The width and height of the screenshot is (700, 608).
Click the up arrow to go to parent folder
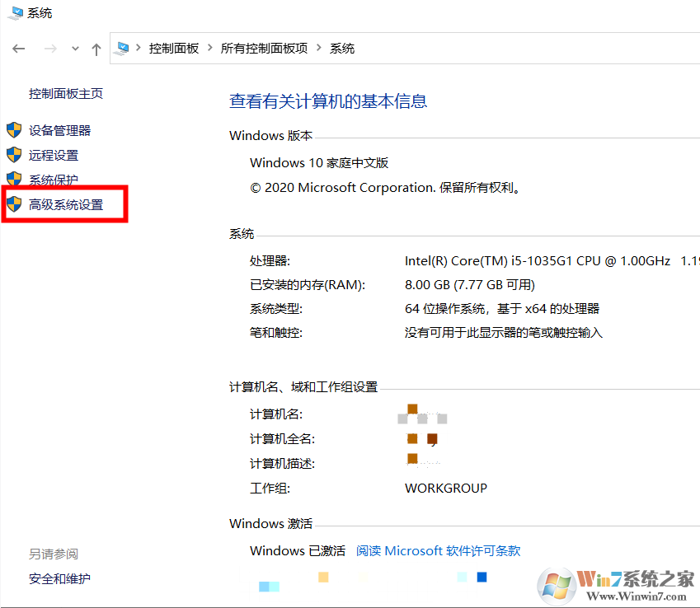pos(96,48)
